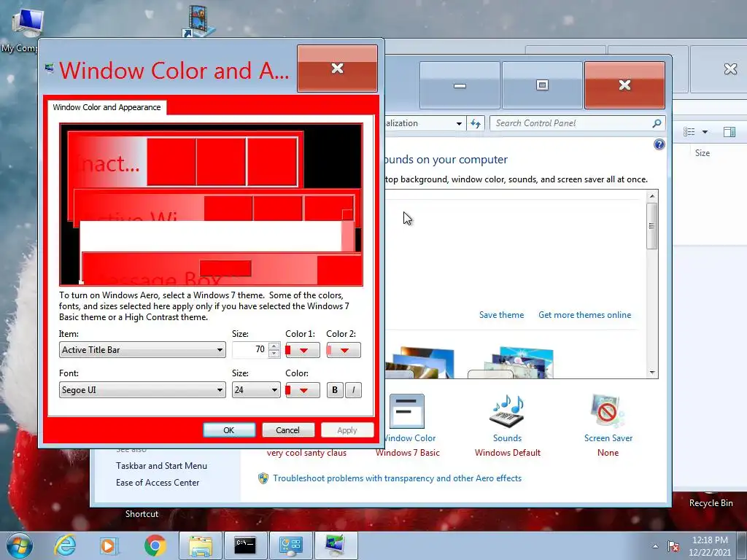Open Windows Explorer folder taskbar icon
The height and width of the screenshot is (560, 747).
[201, 545]
